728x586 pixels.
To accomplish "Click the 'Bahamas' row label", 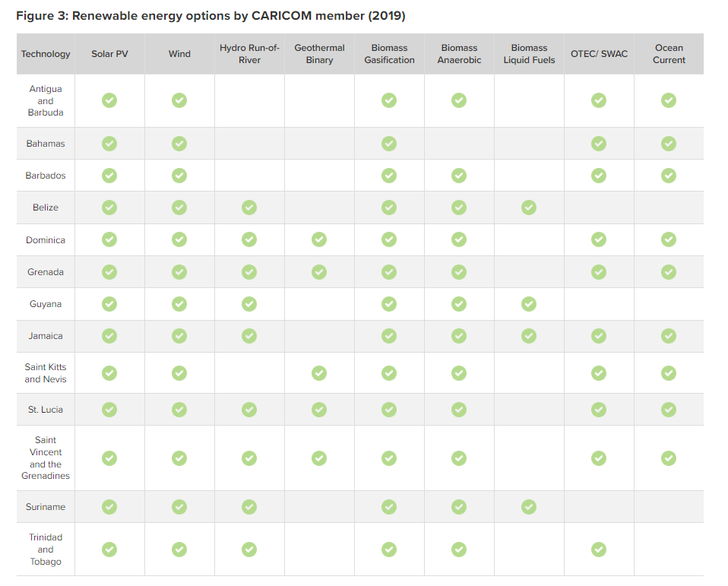I will click(46, 144).
